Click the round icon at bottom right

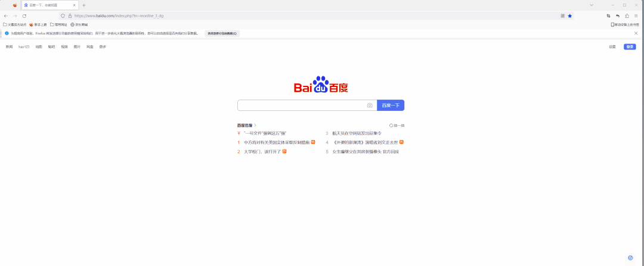630,258
